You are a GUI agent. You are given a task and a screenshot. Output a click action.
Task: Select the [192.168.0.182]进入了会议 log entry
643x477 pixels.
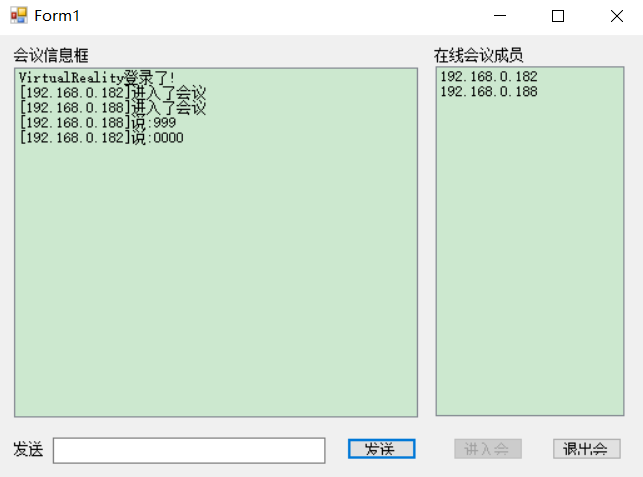click(x=112, y=92)
